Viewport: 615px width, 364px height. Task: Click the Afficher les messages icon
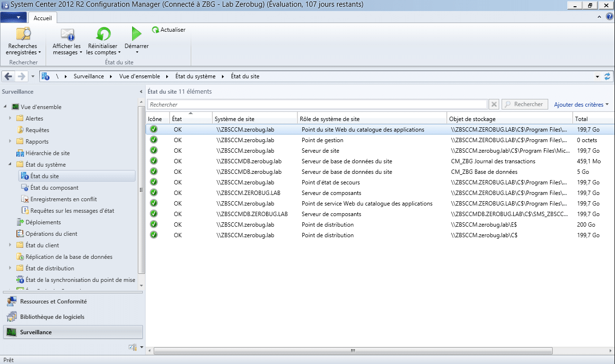point(67,34)
